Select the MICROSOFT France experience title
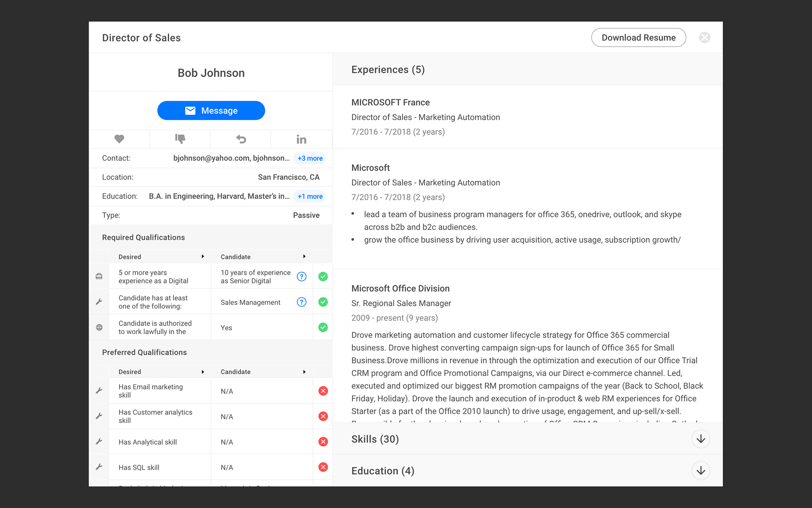The width and height of the screenshot is (812, 508). (390, 102)
